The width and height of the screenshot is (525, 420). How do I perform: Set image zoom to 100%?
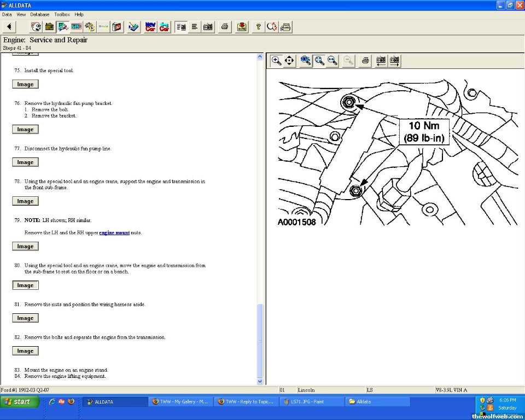tap(306, 61)
